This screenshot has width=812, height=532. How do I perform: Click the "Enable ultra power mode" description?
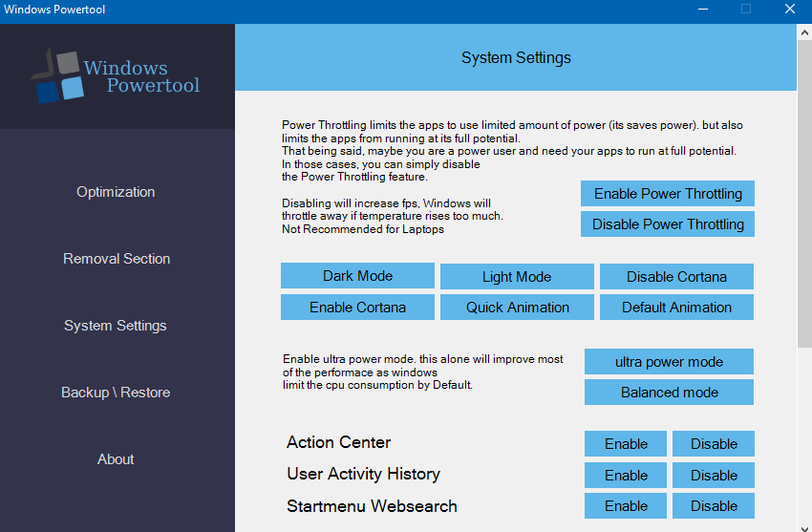[422, 372]
